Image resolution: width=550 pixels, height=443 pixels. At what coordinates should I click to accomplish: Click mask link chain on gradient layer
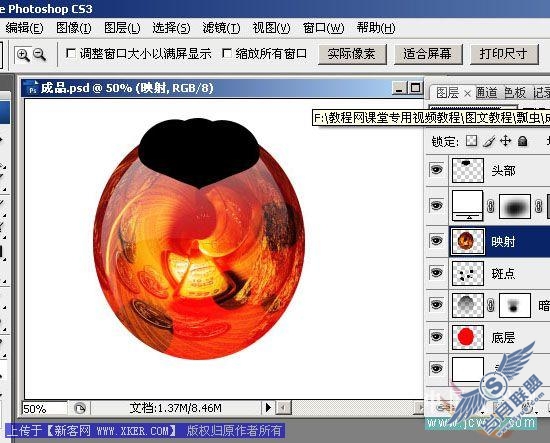pos(491,206)
